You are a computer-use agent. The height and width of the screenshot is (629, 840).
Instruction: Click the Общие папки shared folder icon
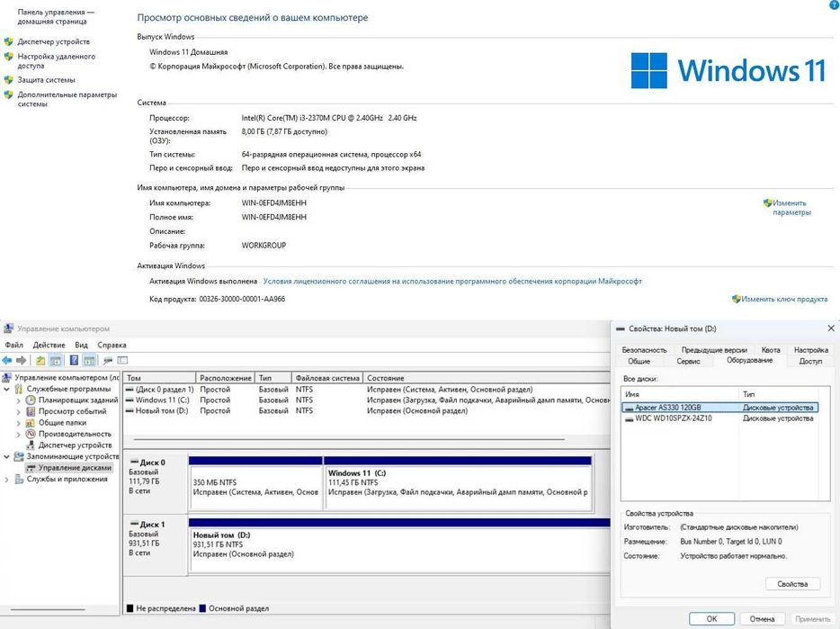point(31,423)
